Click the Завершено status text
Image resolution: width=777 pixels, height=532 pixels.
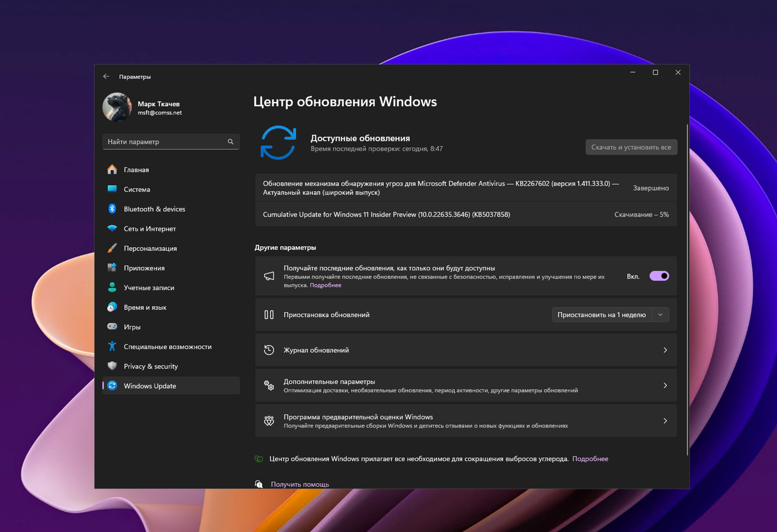(x=651, y=188)
